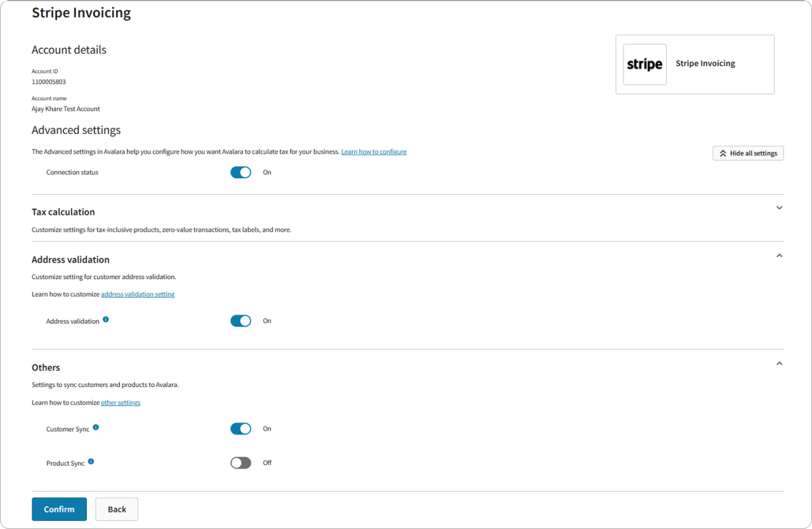Click the Account ID number 1100005803
Viewport: 812px width, 529px height.
(49, 82)
